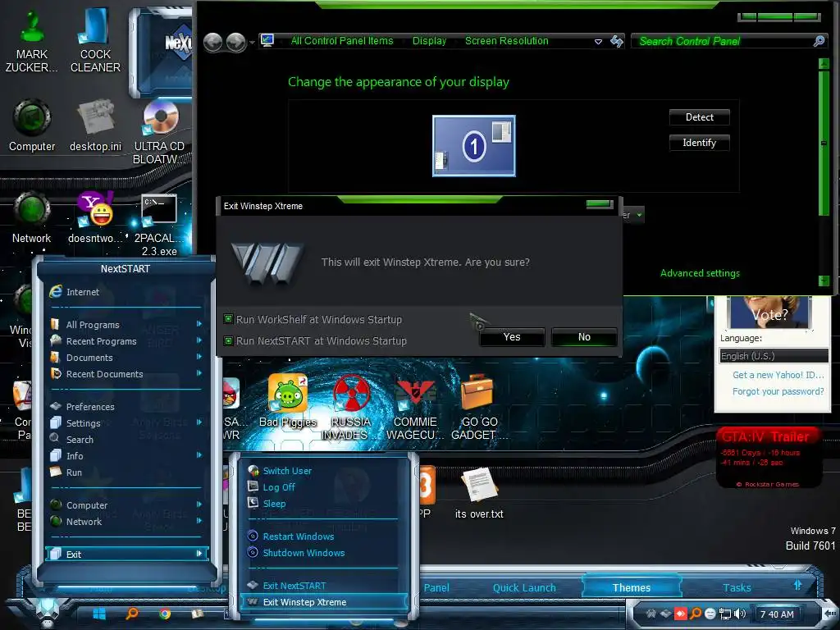Click the red square tray icon
840x630 pixels.
coord(680,614)
